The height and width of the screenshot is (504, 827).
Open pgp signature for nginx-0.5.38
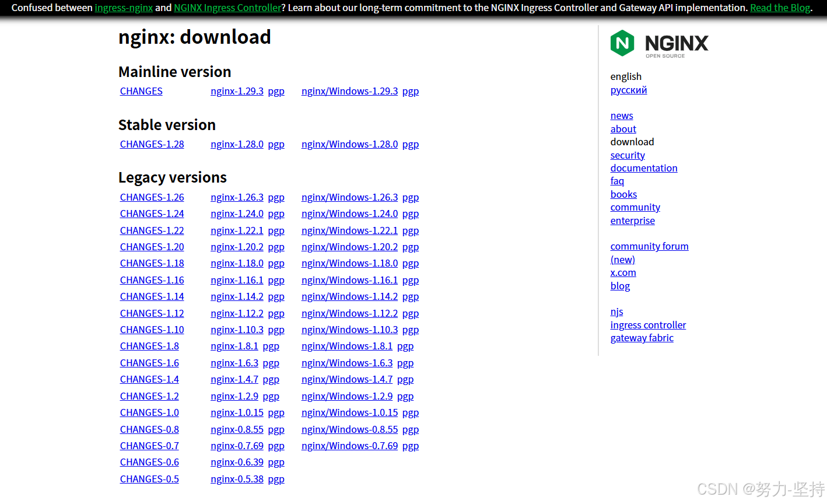pyautogui.click(x=276, y=480)
